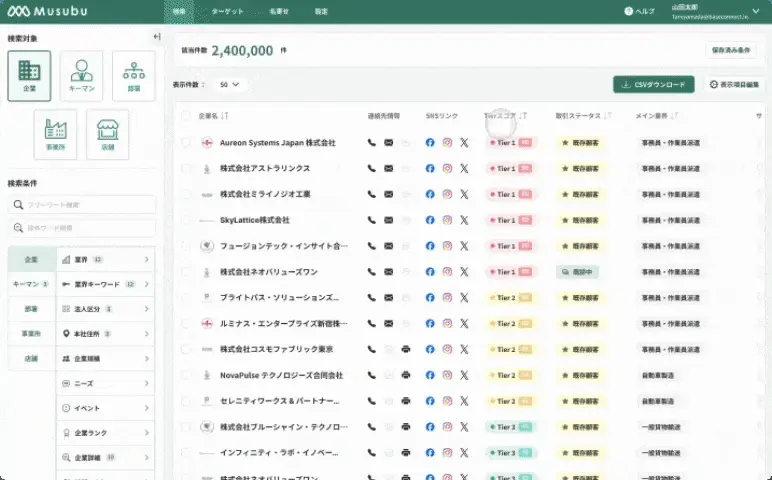Check the 株式会社ミライノジオ工業 row checkbox
Image resolution: width=772 pixels, height=480 pixels.
[x=186, y=194]
